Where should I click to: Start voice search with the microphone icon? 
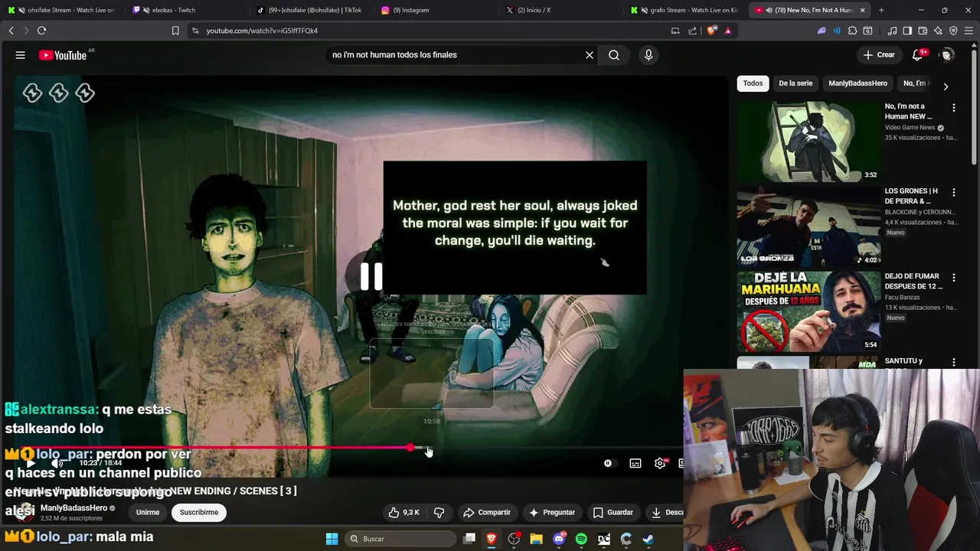(648, 55)
